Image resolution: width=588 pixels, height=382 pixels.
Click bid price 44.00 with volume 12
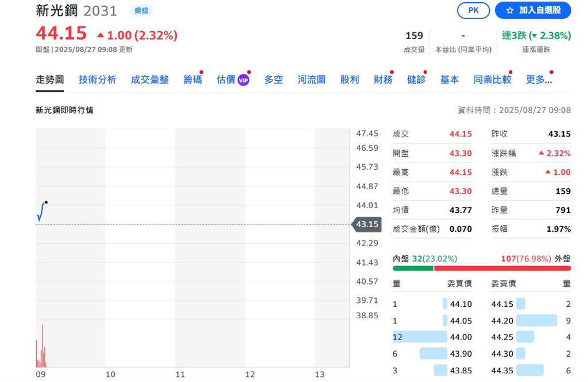432,337
